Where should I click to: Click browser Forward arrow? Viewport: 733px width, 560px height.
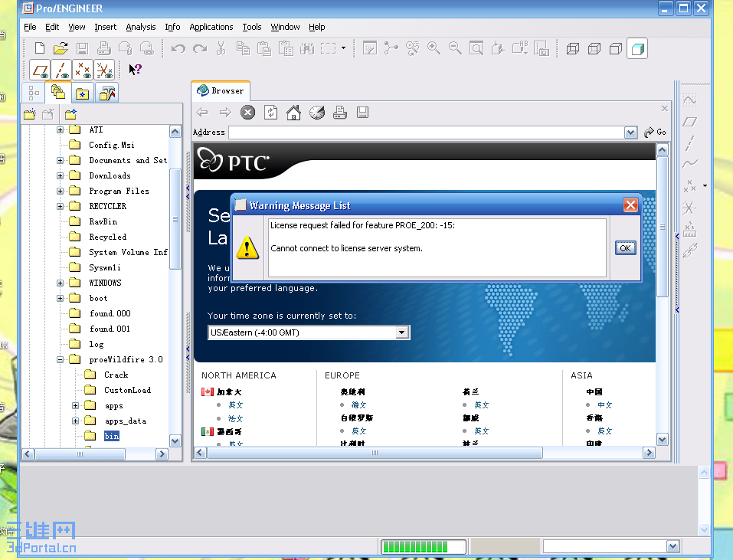(225, 112)
